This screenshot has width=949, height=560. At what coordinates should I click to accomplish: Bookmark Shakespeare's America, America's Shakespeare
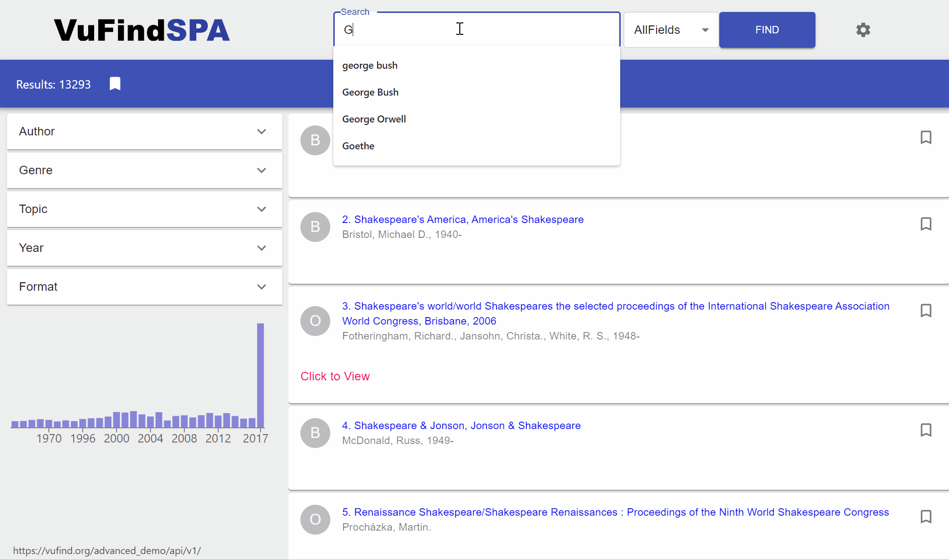coord(926,224)
